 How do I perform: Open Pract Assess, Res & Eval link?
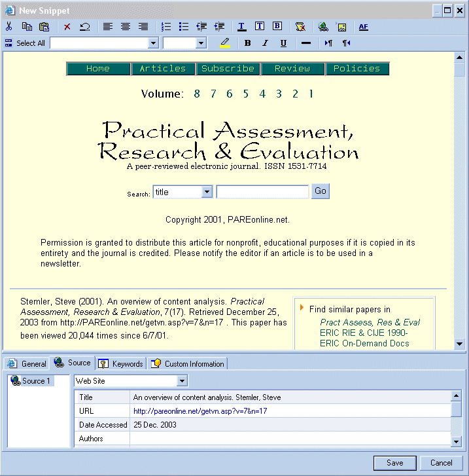tap(370, 322)
